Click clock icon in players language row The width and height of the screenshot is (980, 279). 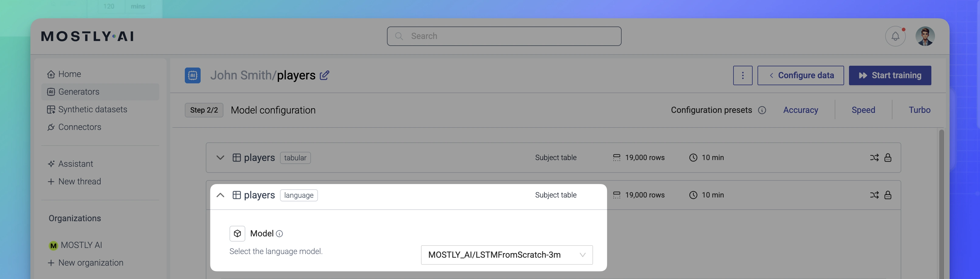coord(693,195)
